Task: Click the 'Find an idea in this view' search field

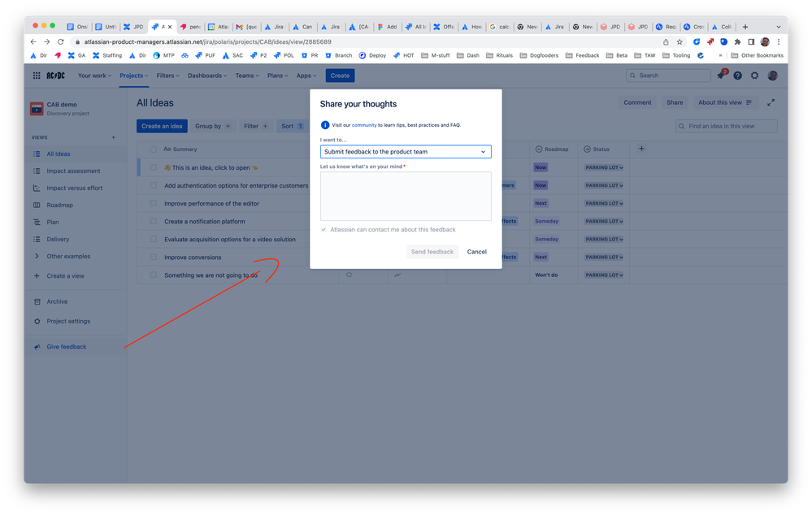Action: pyautogui.click(x=726, y=126)
